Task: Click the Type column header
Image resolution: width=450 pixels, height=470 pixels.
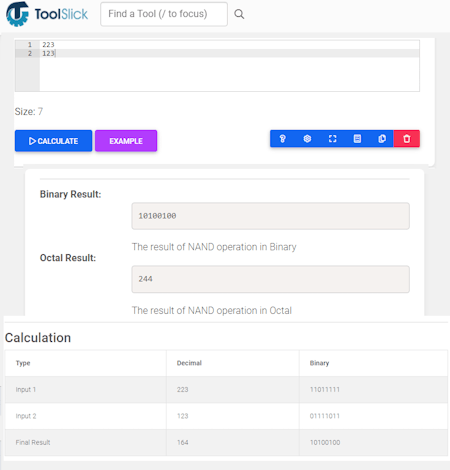Action: coord(23,363)
